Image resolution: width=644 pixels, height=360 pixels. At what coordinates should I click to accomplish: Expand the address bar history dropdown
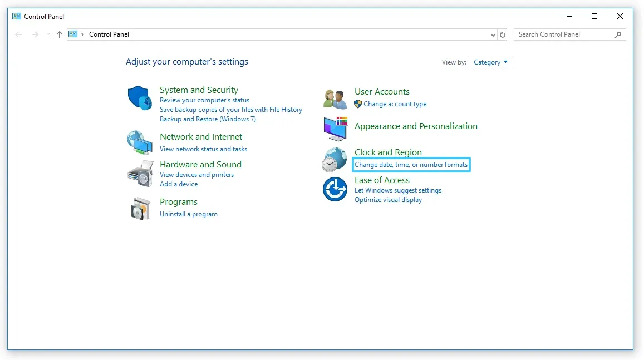point(493,35)
